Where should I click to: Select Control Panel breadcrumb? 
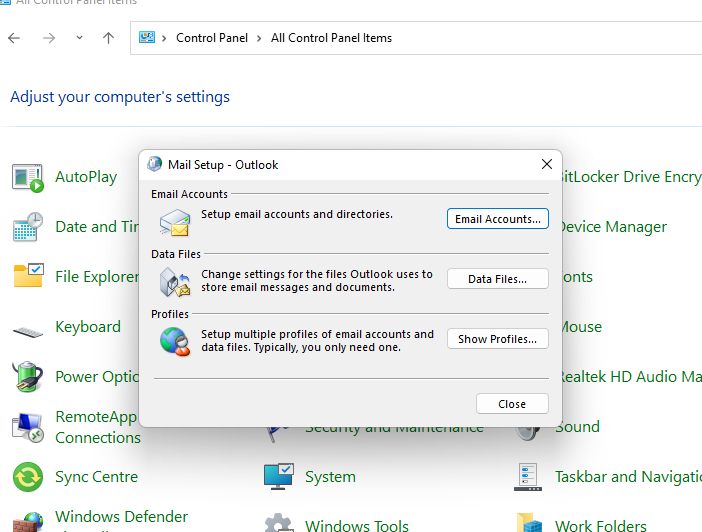coord(212,38)
